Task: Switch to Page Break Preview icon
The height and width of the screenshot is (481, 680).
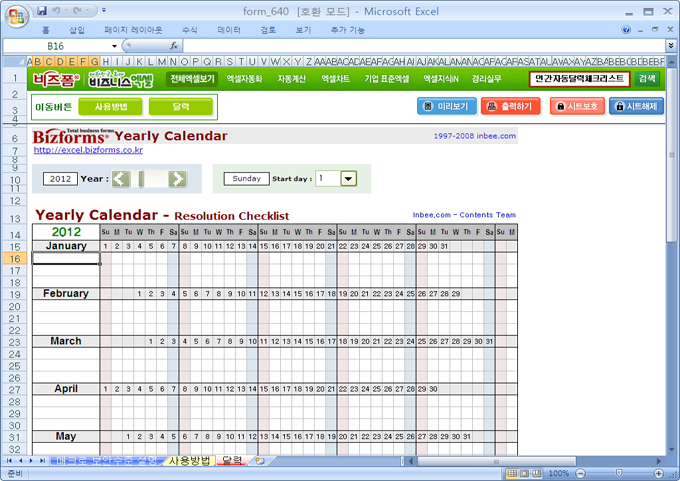Action: (x=537, y=473)
